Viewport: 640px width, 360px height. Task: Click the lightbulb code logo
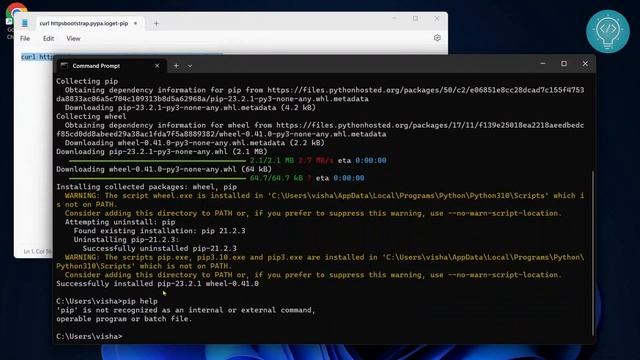[608, 31]
